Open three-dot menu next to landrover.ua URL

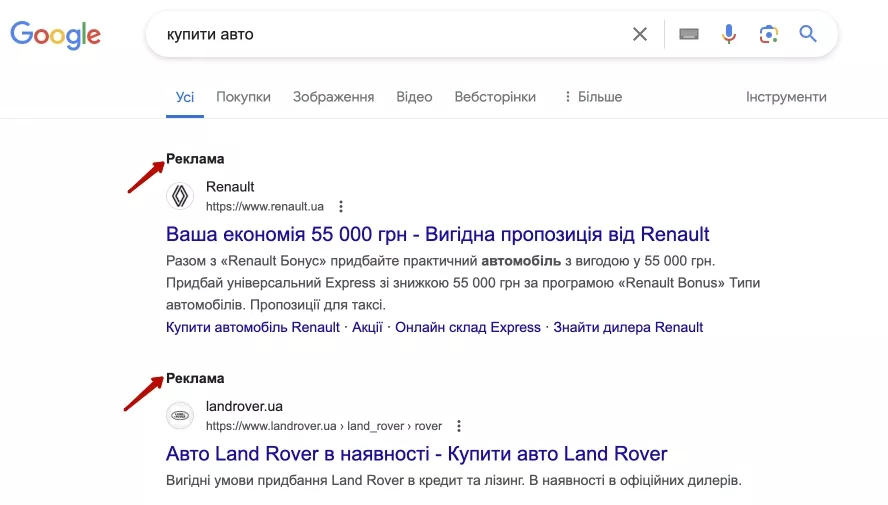tap(459, 426)
